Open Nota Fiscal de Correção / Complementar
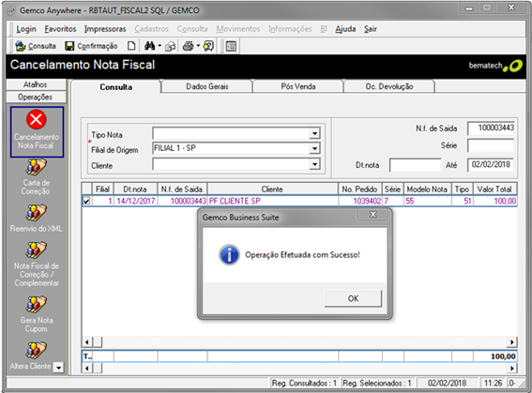 36,250
